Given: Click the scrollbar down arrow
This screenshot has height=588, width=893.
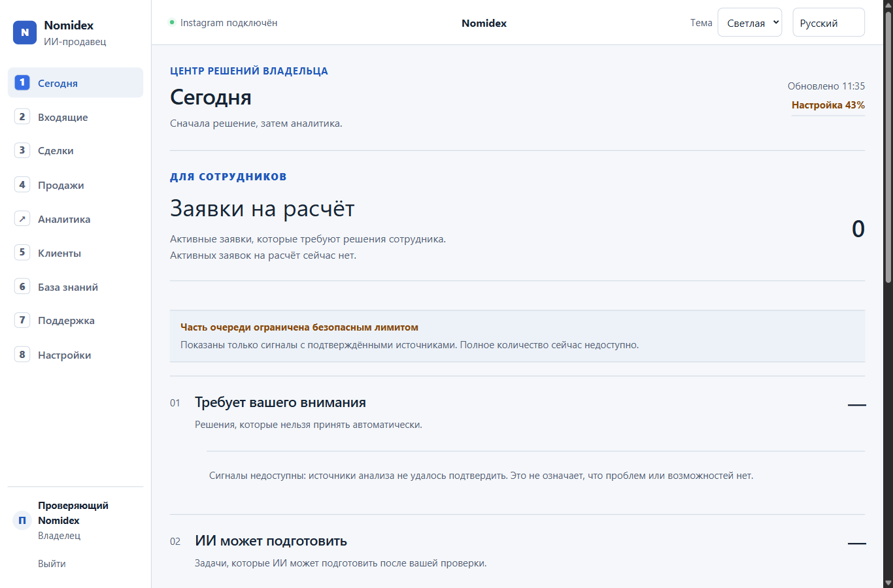Looking at the screenshot, I should click(x=888, y=583).
